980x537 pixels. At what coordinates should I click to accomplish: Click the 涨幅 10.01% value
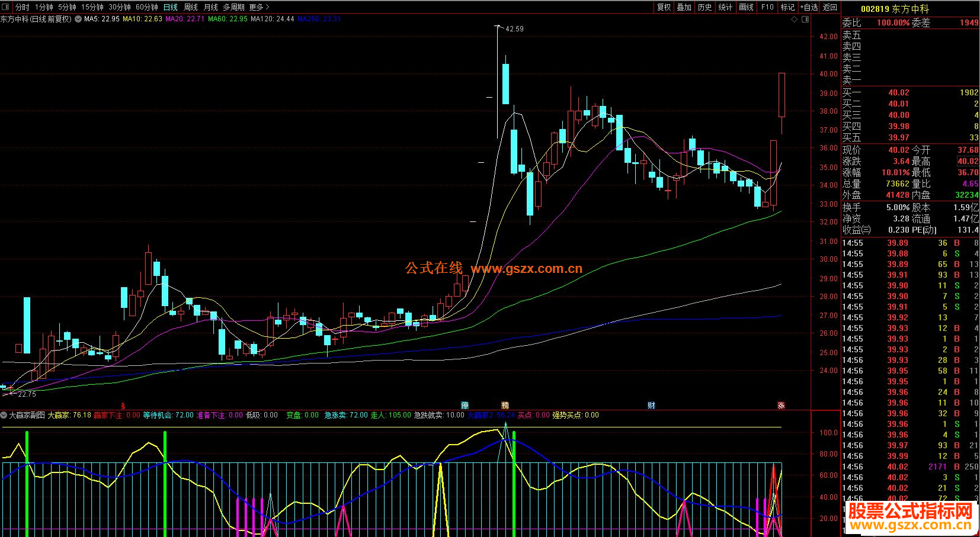pyautogui.click(x=895, y=172)
